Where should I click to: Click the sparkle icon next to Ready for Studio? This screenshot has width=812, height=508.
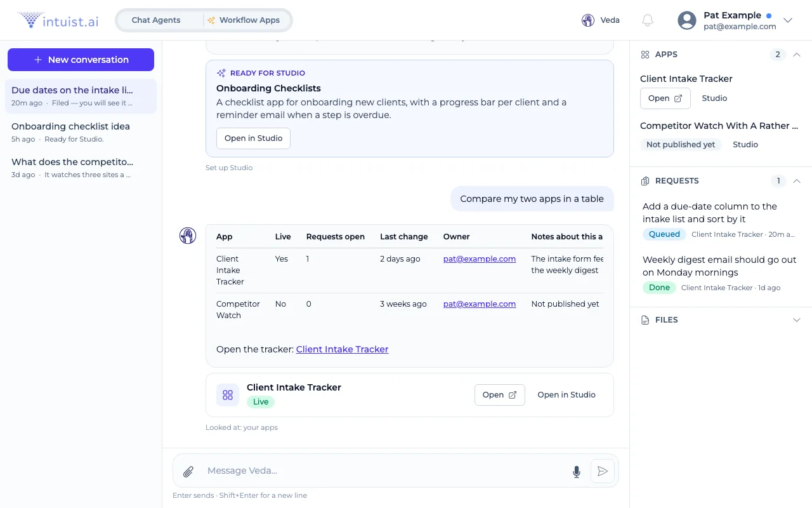point(221,73)
